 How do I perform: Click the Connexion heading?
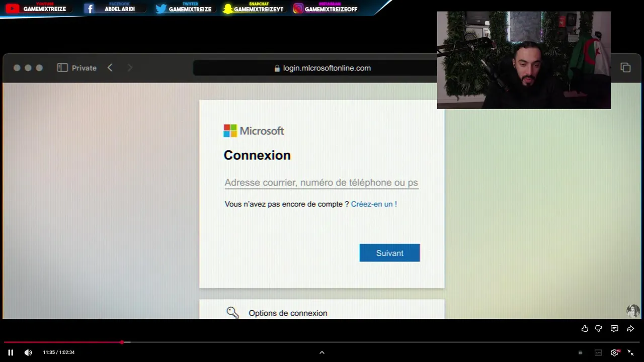[257, 155]
